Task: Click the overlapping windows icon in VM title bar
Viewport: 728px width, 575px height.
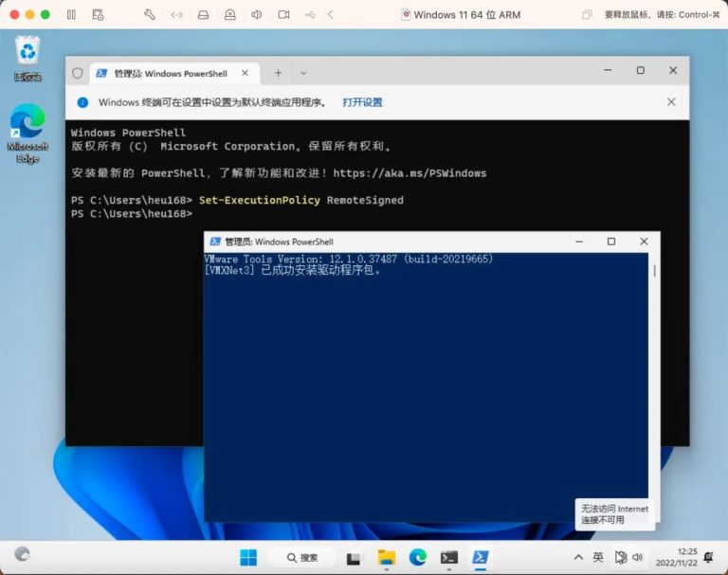Action: (x=587, y=15)
